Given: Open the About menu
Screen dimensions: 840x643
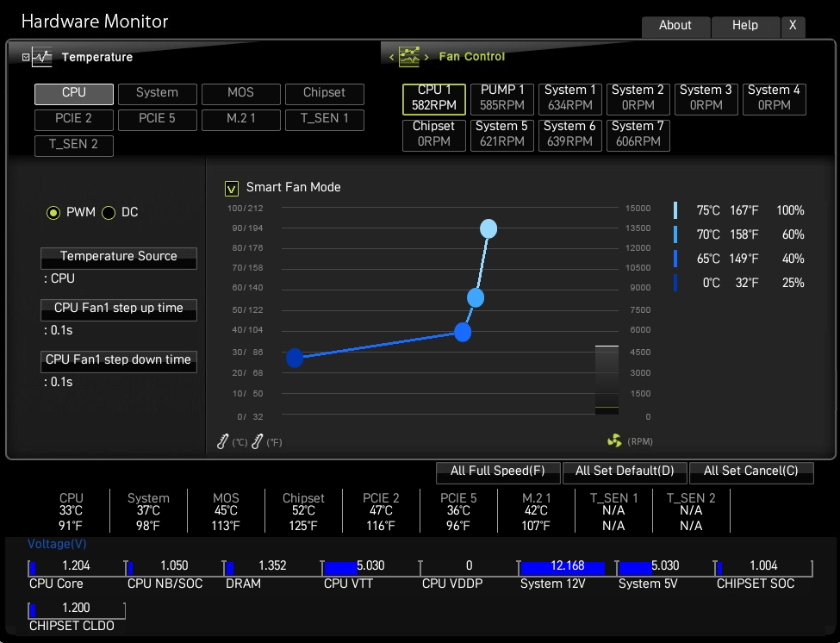Looking at the screenshot, I should pyautogui.click(x=675, y=26).
